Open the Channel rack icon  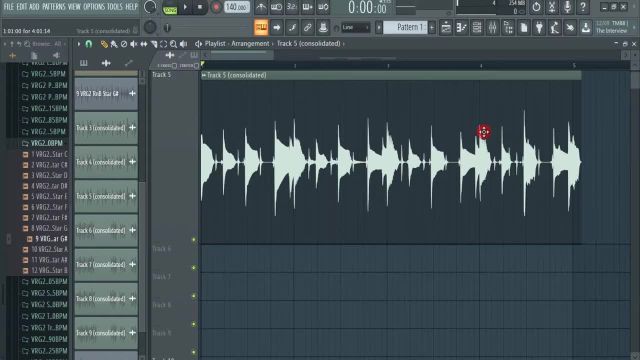477,27
